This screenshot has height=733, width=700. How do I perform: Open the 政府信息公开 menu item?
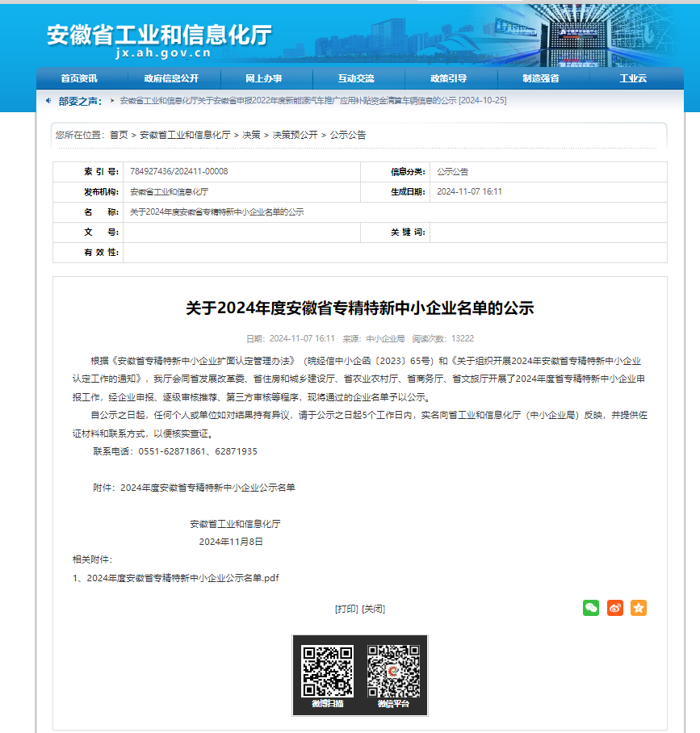(171, 78)
